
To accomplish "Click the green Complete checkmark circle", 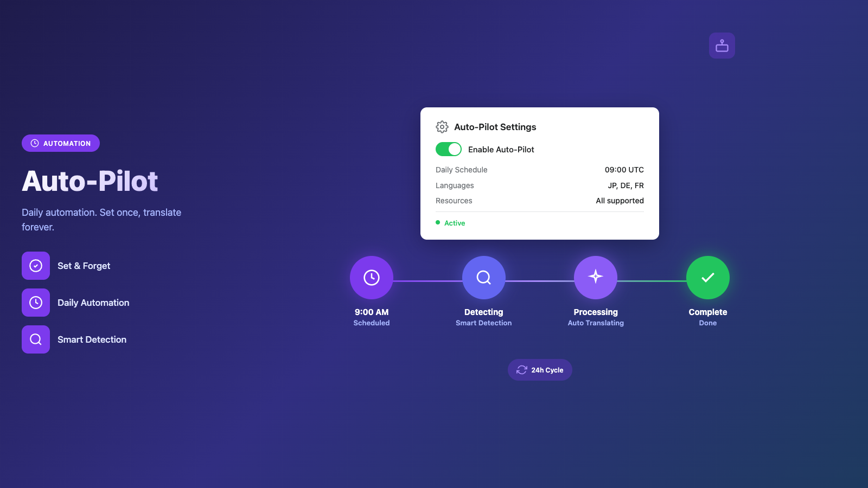I will pos(707,278).
